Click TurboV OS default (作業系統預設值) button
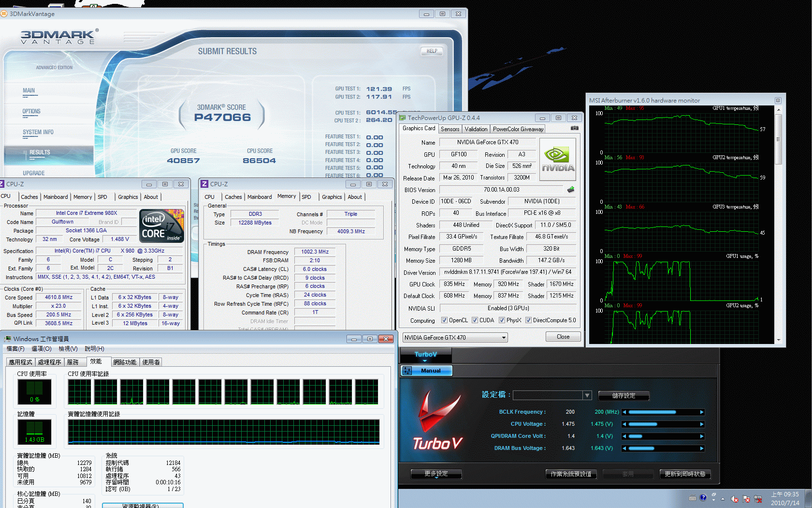The width and height of the screenshot is (812, 508). [571, 474]
